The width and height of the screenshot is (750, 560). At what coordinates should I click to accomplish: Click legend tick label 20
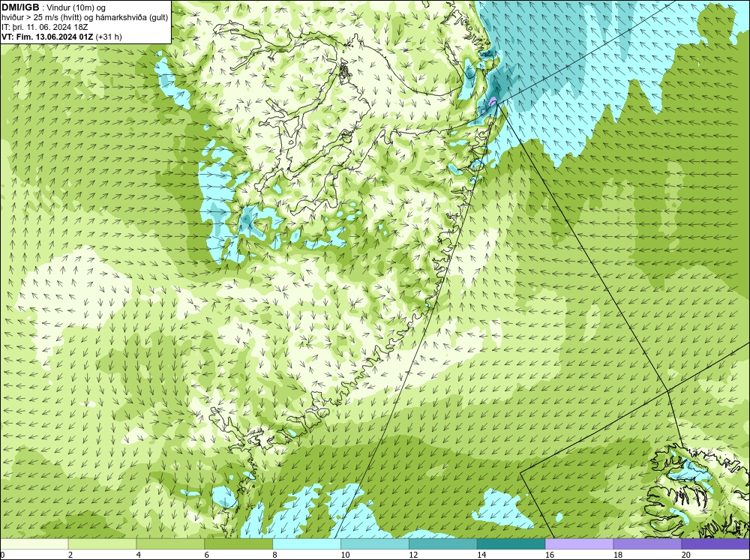(x=686, y=555)
